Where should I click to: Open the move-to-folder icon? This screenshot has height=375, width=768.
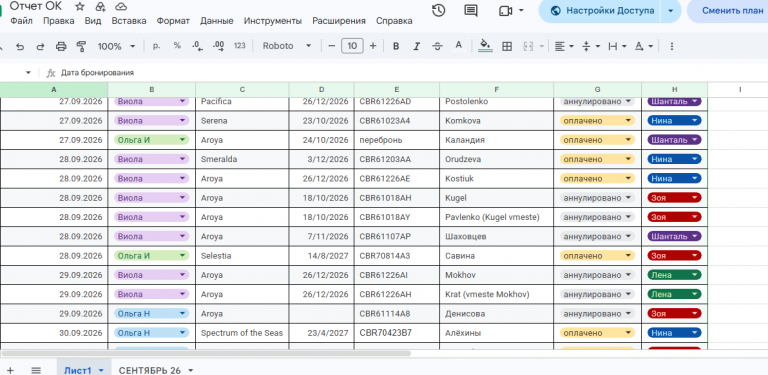coord(100,6)
